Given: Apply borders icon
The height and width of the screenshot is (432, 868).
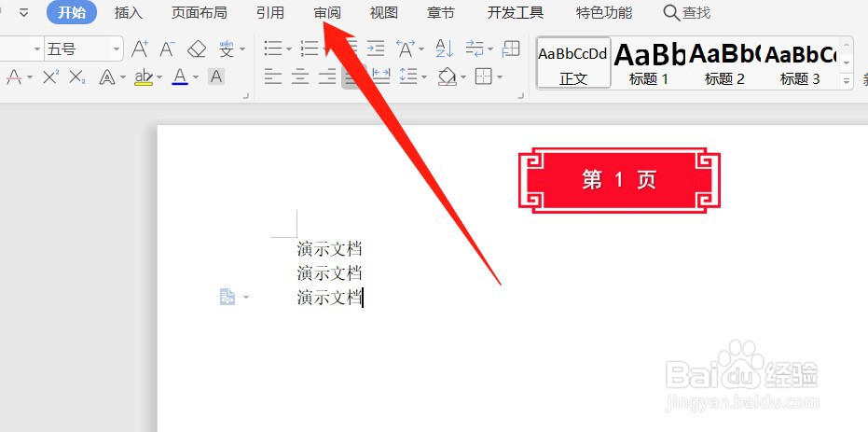Looking at the screenshot, I should coord(484,77).
